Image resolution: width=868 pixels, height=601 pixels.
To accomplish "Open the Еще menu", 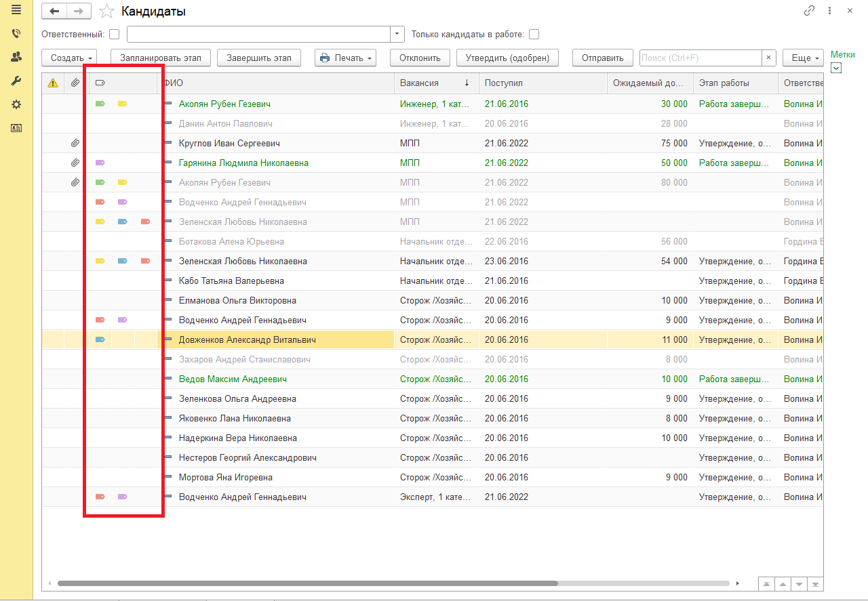I will [x=804, y=58].
